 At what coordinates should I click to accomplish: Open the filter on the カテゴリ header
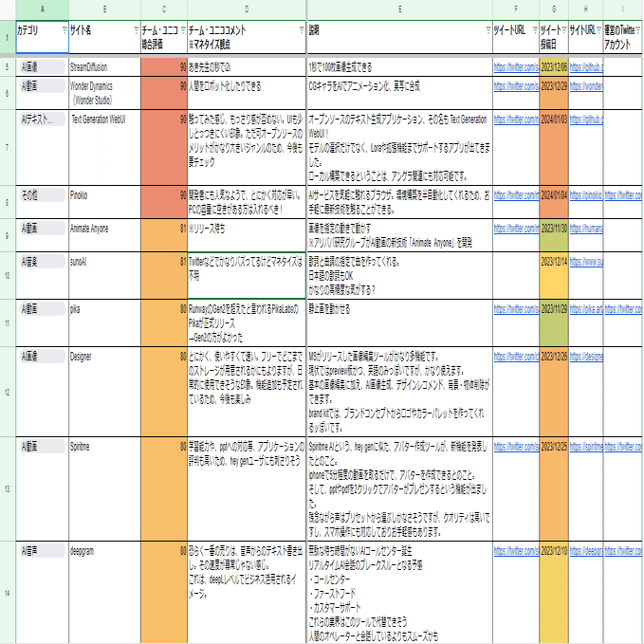pyautogui.click(x=64, y=30)
